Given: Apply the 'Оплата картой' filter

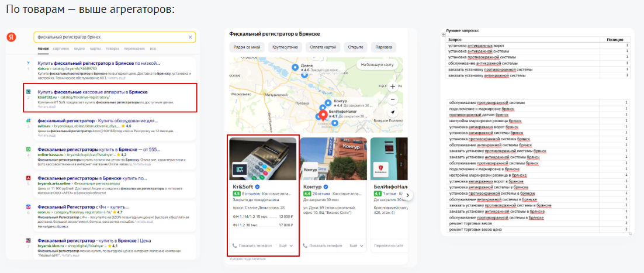Looking at the screenshot, I should click(323, 47).
